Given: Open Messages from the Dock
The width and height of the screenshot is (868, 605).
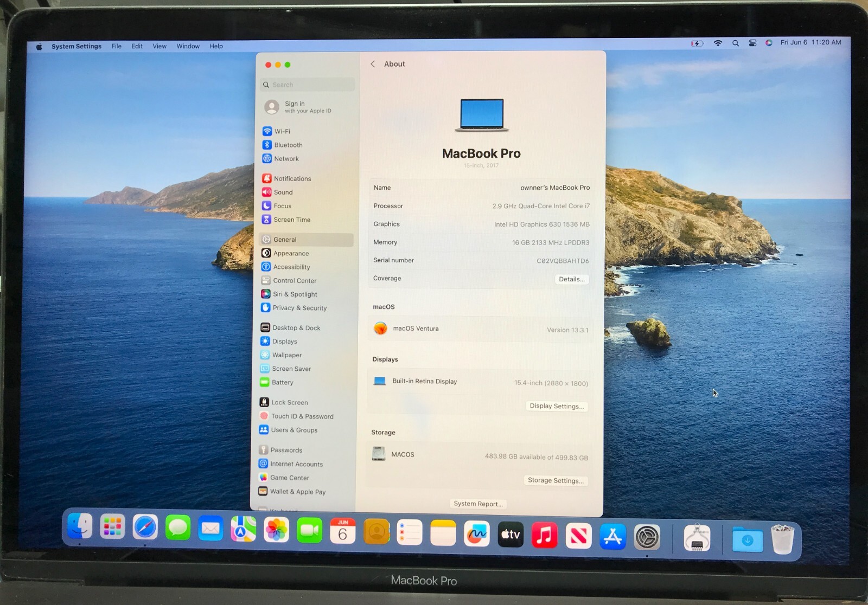Looking at the screenshot, I should coord(178,528).
